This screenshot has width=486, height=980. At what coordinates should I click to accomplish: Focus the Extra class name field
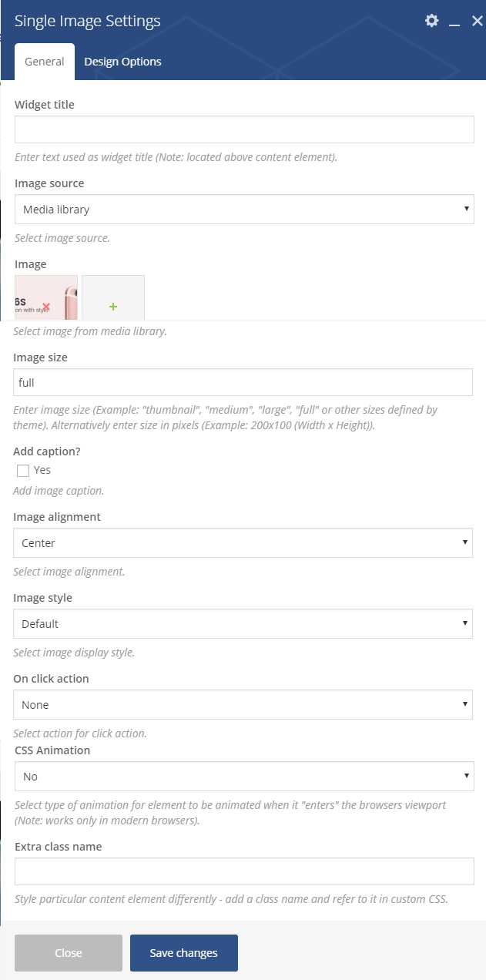(244, 871)
